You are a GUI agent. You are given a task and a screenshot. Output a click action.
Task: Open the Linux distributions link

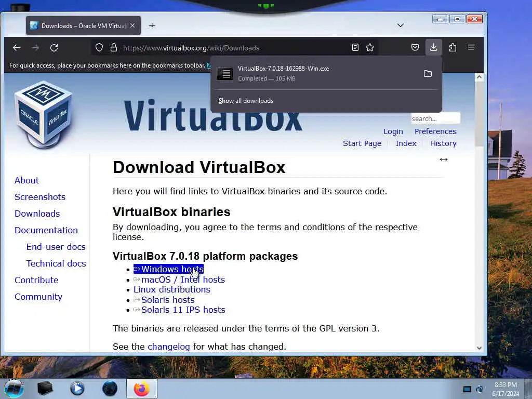pyautogui.click(x=171, y=290)
